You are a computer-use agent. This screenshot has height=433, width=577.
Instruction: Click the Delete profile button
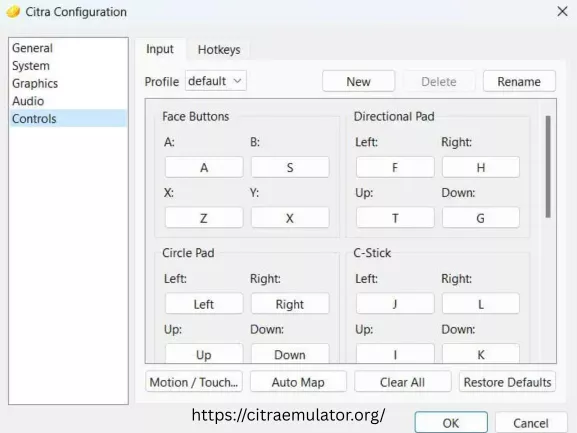pyautogui.click(x=439, y=81)
